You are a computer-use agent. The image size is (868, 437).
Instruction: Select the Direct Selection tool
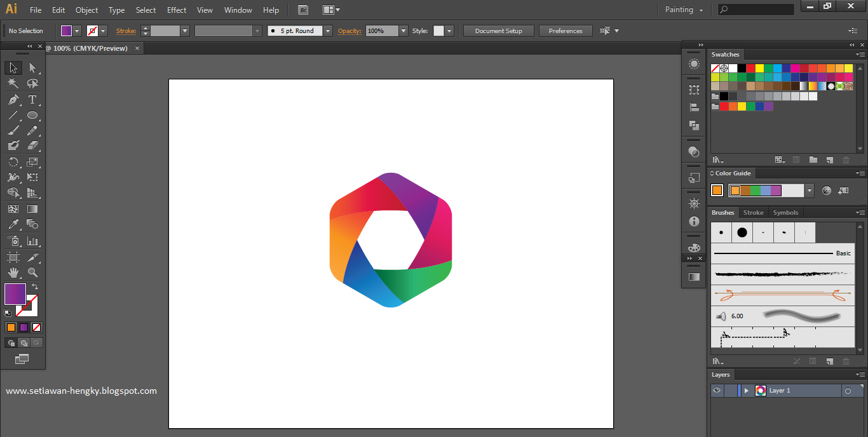coord(32,68)
